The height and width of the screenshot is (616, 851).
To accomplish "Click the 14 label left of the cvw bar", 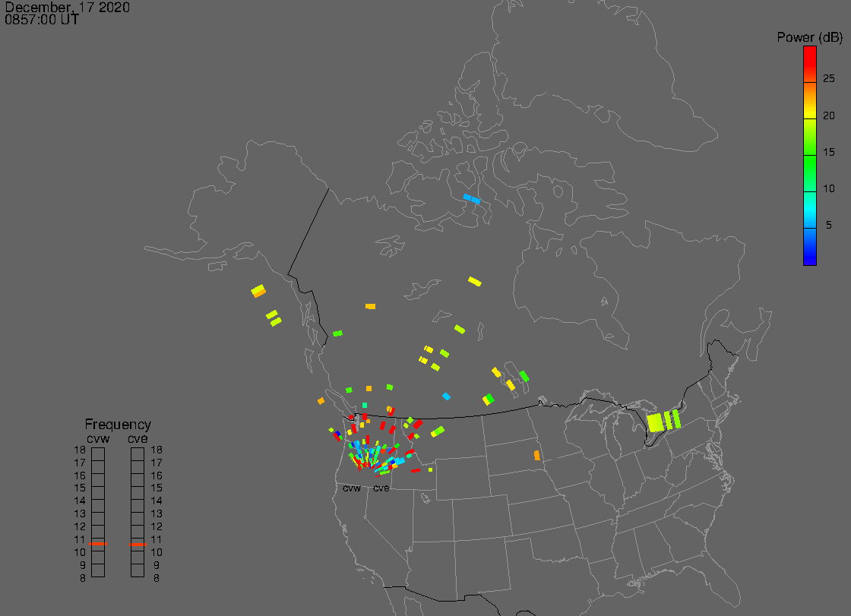I will pyautogui.click(x=80, y=501).
